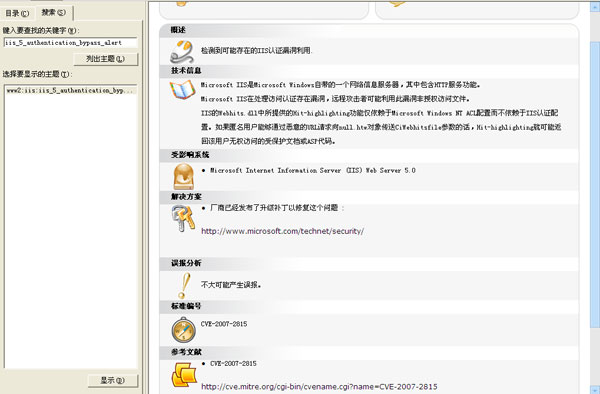This screenshot has width=600, height=394.
Task: Click the 显示 button
Action: click(112, 380)
